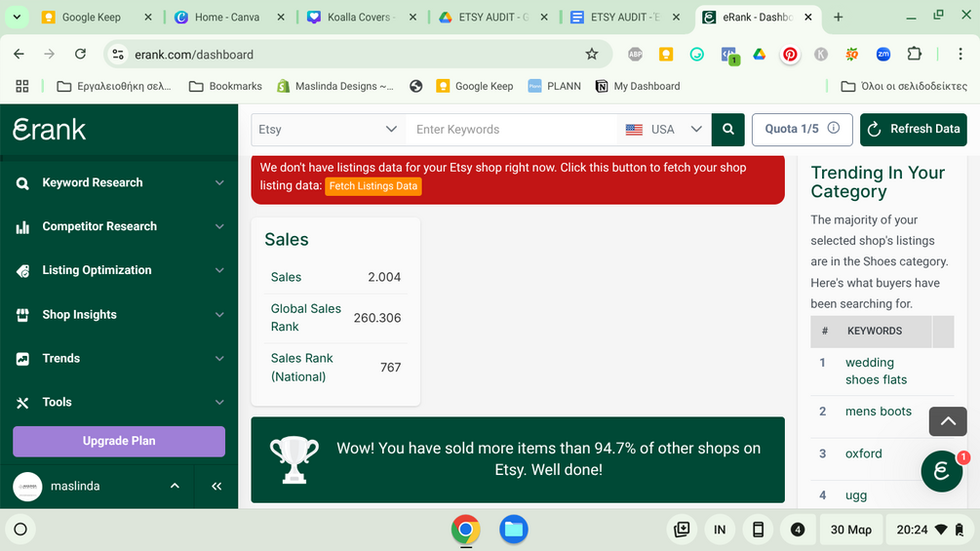
Task: Collapse the sidebar with double-chevron icon
Action: coord(216,486)
